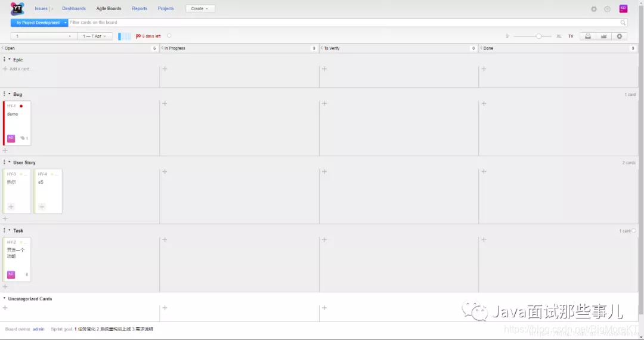Collapse the In Progress column
The image size is (644, 340).
pyautogui.click(x=162, y=48)
